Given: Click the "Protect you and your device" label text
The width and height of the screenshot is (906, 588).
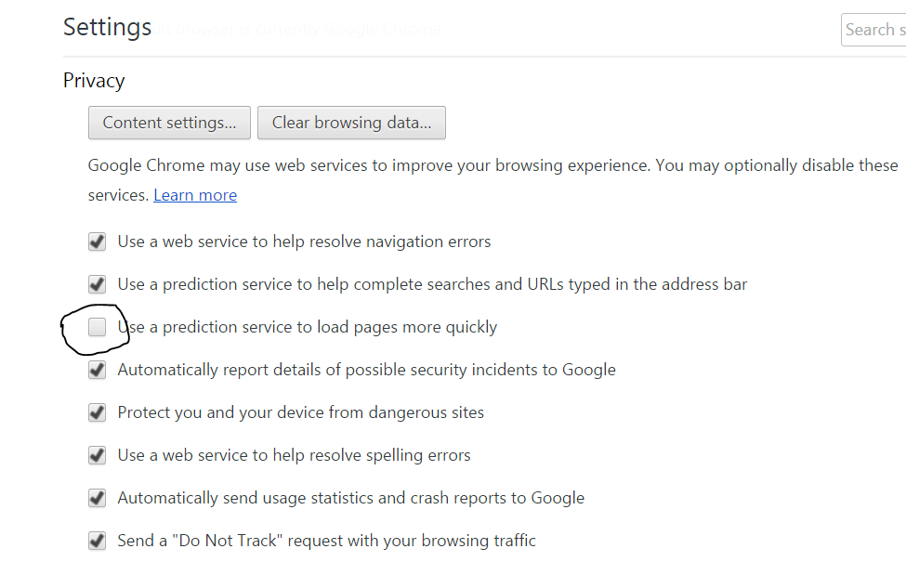Looking at the screenshot, I should [300, 412].
